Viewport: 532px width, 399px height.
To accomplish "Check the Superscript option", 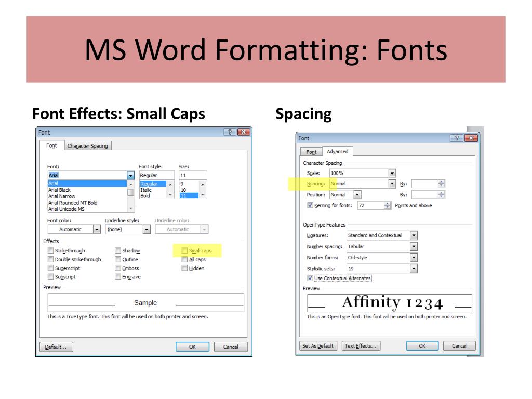I will tap(50, 268).
